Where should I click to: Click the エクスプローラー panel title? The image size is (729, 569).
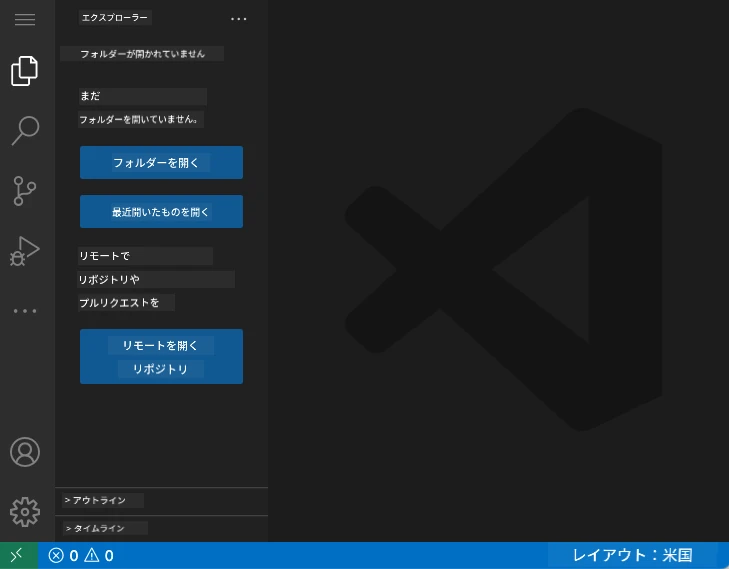click(x=115, y=18)
